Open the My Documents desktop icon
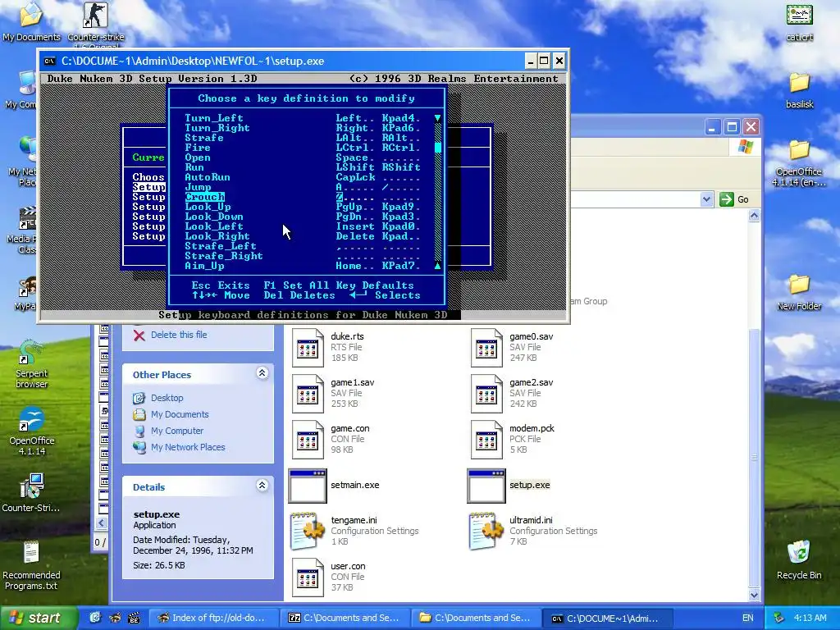Image resolution: width=840 pixels, height=630 pixels. point(31,21)
